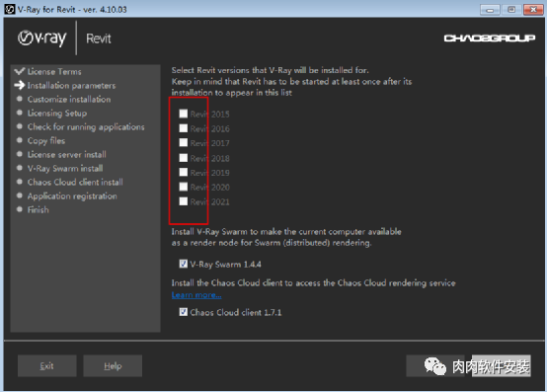Viewport: 547px width, 392px height.
Task: Click the V-Ray Swarm install step
Action: coord(65,169)
